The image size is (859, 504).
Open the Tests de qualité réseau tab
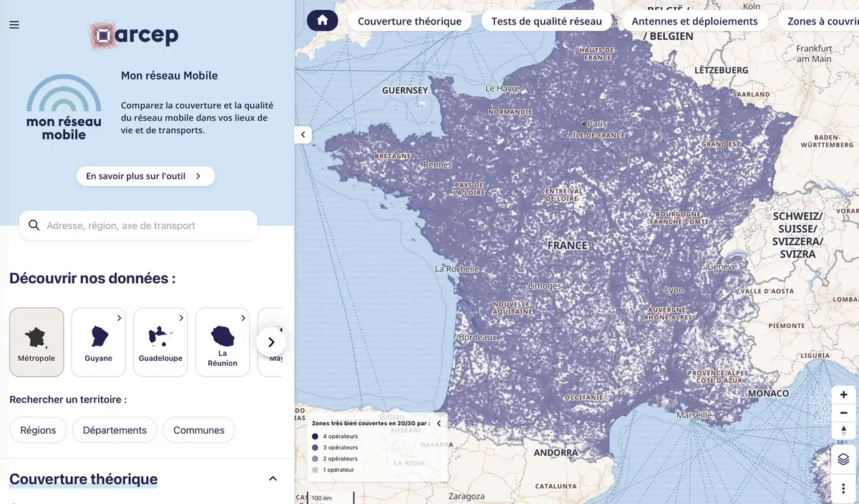[x=547, y=21]
